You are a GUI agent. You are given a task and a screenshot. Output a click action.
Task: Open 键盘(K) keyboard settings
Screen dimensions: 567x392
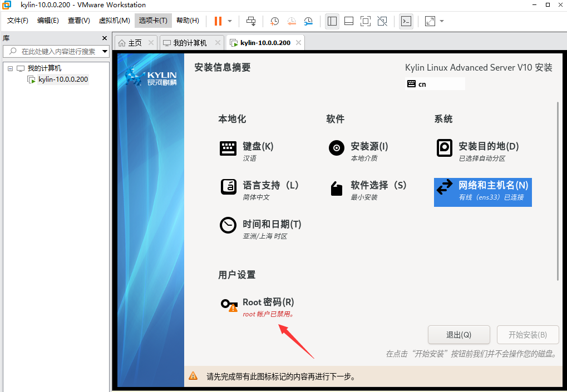247,151
